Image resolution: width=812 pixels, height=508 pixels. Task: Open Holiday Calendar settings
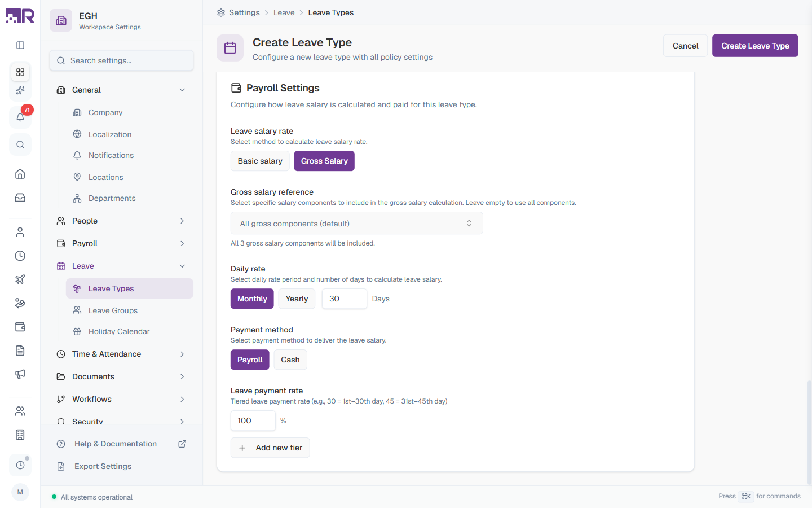point(130,331)
